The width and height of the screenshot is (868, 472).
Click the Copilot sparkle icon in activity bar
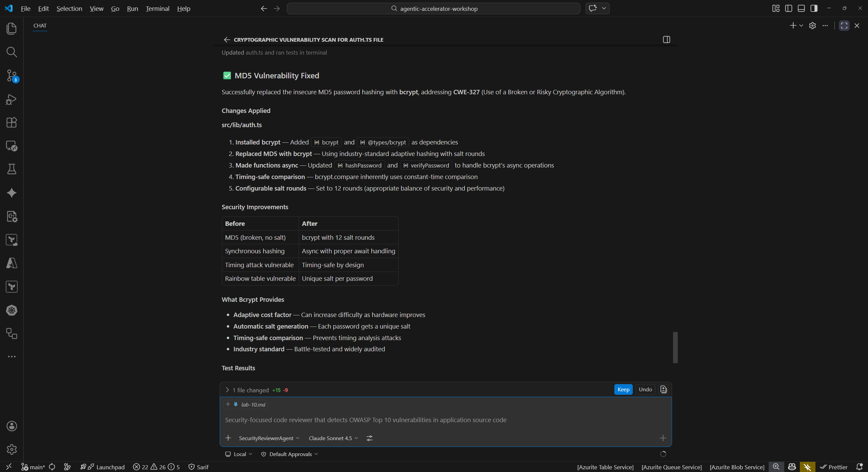coord(12,193)
